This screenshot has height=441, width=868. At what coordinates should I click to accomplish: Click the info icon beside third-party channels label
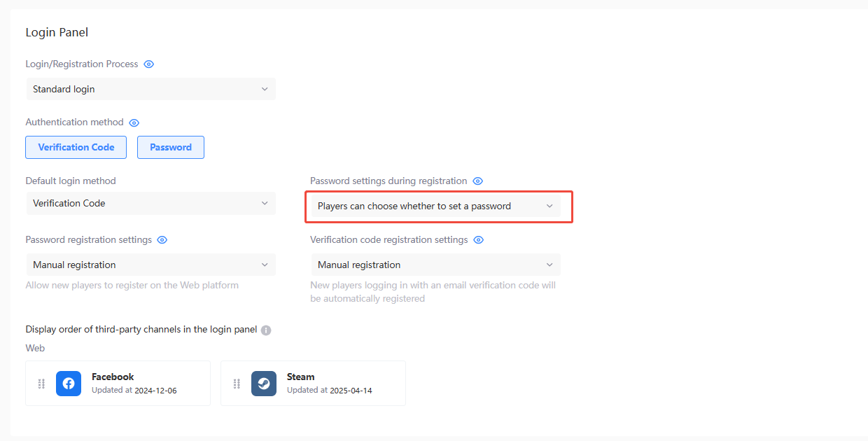point(265,330)
